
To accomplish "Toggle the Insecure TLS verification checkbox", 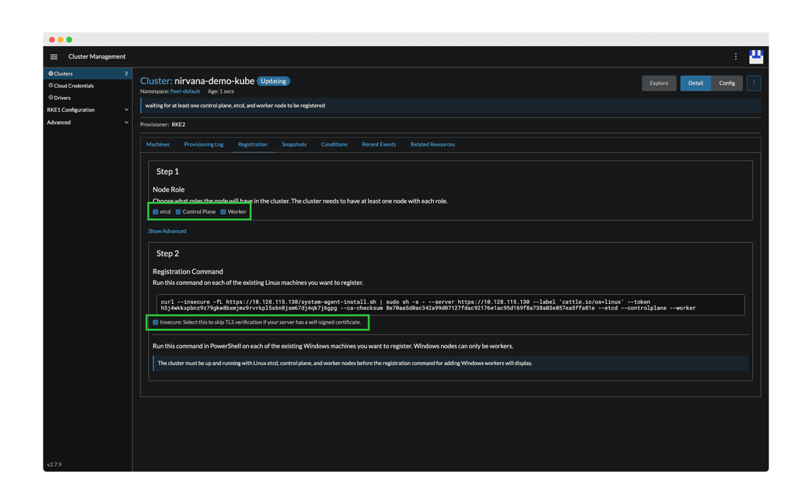I will pos(156,322).
